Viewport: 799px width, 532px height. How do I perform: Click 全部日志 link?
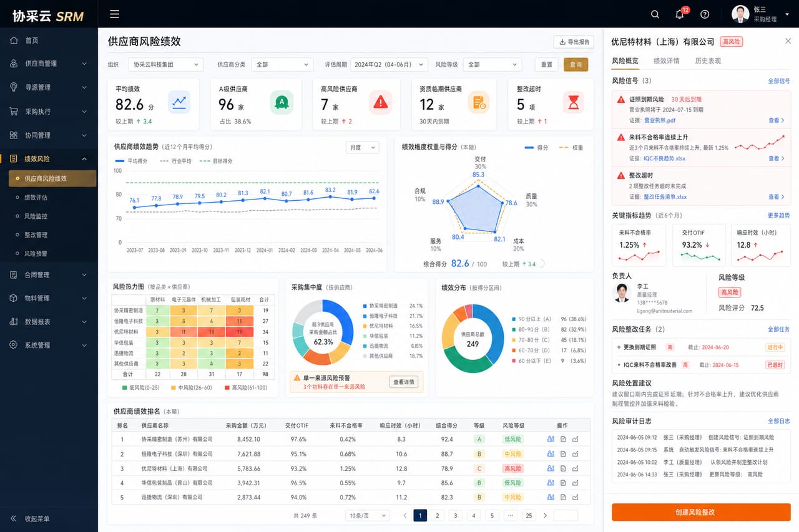tap(778, 421)
